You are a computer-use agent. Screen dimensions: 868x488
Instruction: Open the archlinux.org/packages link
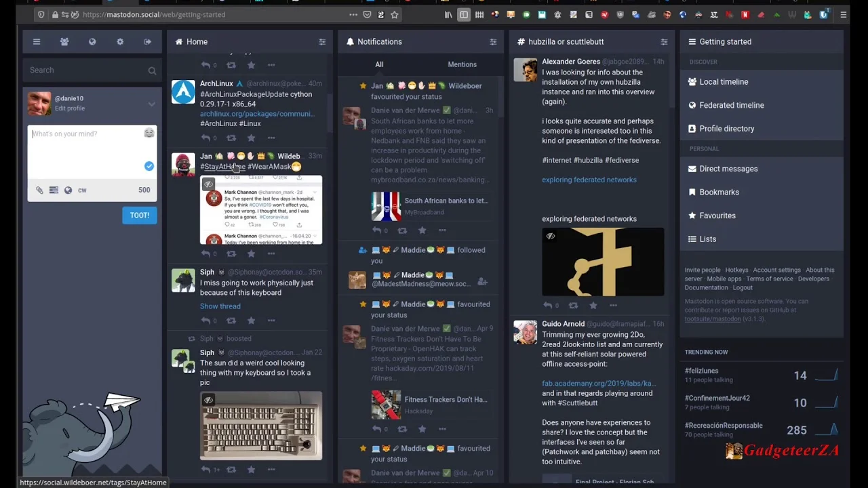point(257,114)
